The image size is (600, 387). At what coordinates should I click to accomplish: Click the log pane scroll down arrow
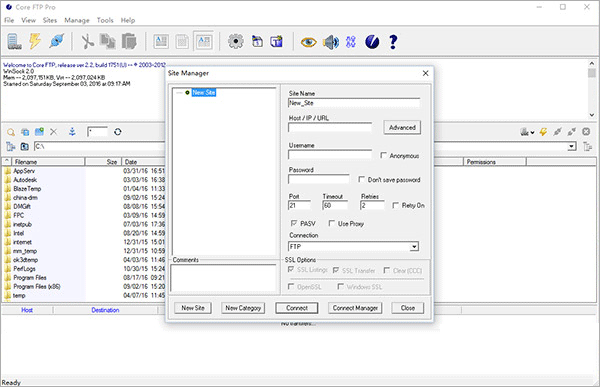592,114
